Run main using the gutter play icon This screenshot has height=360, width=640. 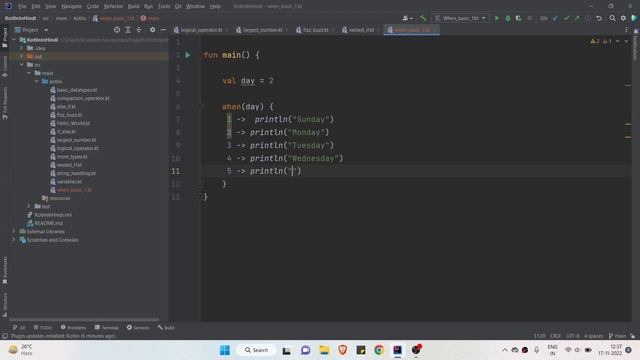pos(188,55)
